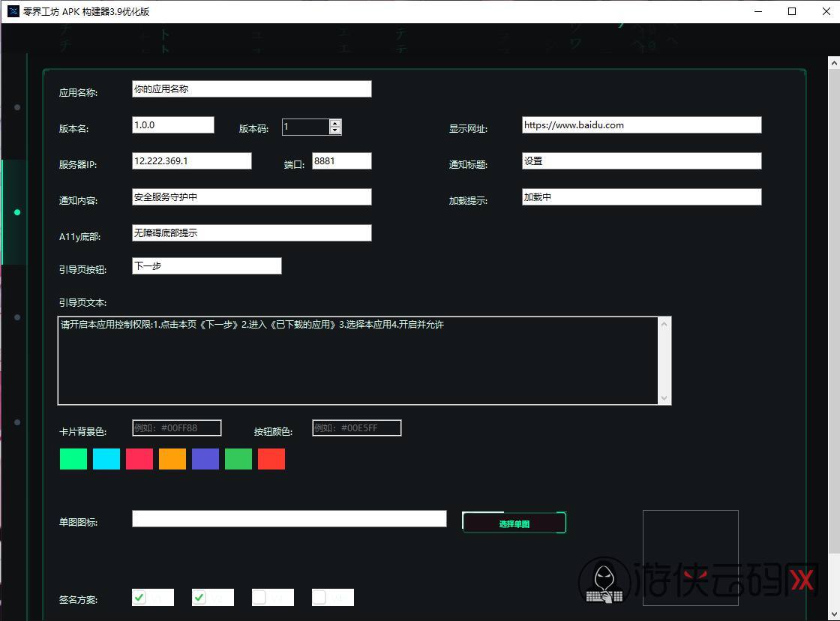Click guide text box scroll-down arrow
The height and width of the screenshot is (621, 840).
coord(664,397)
